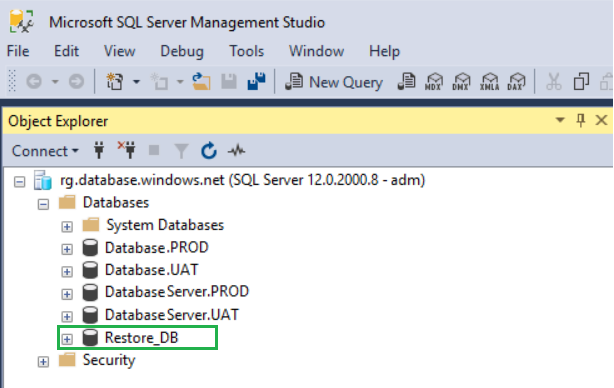The width and height of the screenshot is (614, 388).
Task: Collapse the Databases folder
Action: [43, 204]
